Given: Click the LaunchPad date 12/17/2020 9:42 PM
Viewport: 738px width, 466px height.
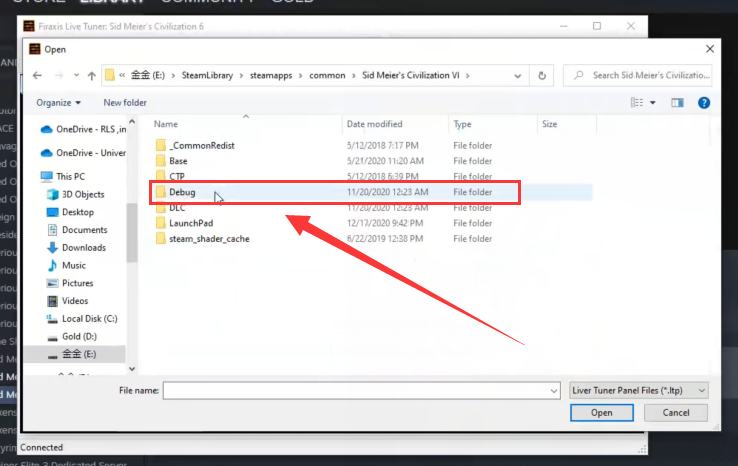Looking at the screenshot, I should [385, 223].
